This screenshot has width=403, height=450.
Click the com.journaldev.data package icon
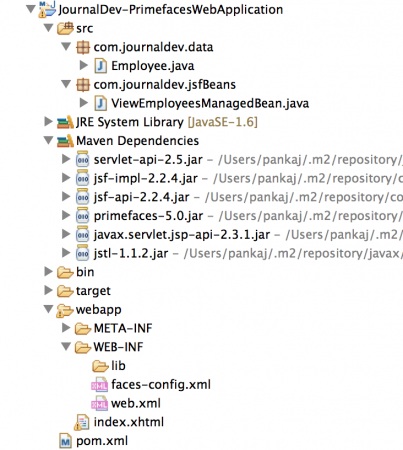point(83,47)
